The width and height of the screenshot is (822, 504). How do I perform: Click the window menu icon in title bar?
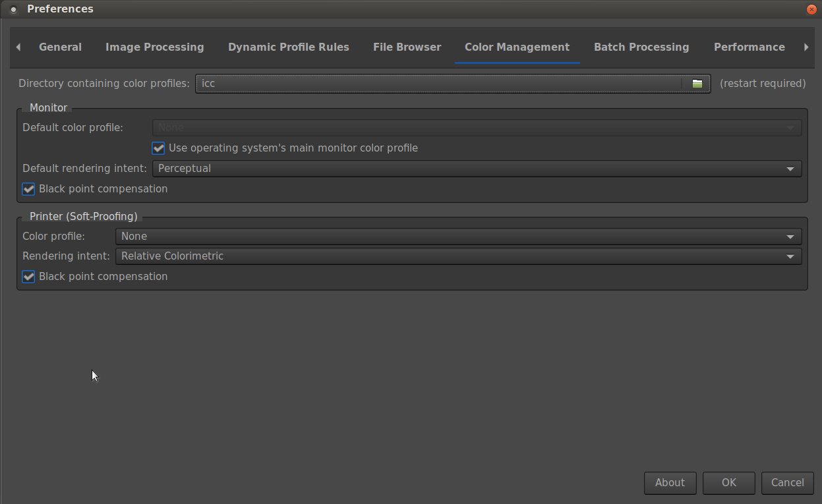coord(13,9)
